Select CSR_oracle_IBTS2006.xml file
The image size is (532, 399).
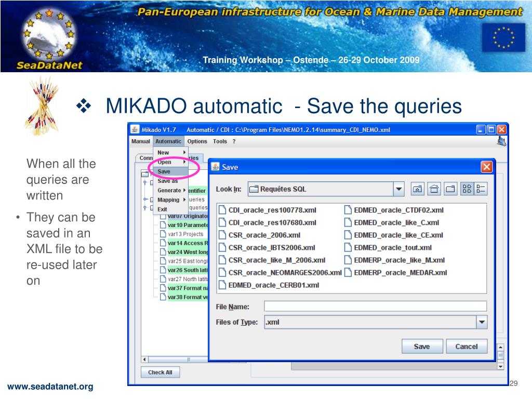268,248
